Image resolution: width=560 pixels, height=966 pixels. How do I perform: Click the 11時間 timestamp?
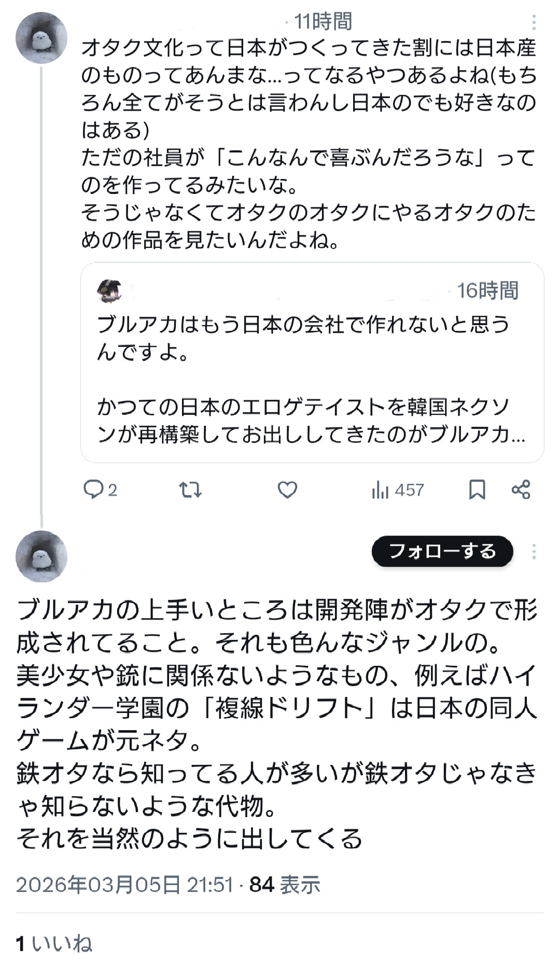coord(323,22)
